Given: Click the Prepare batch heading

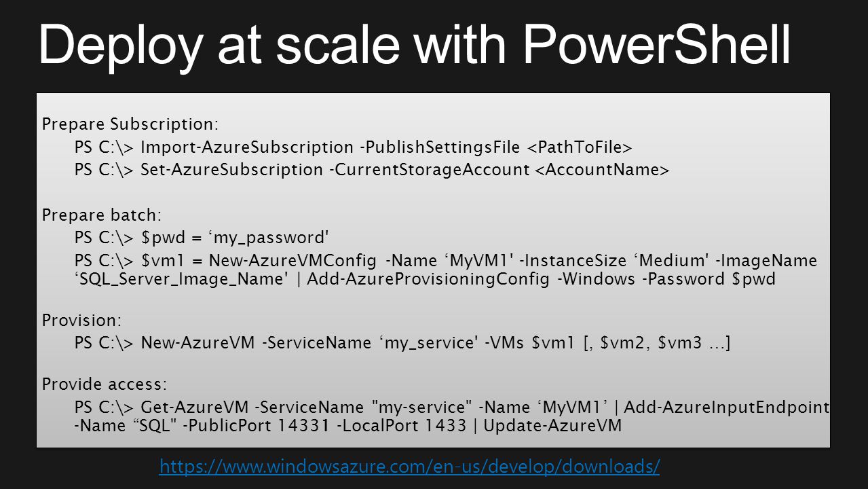Looking at the screenshot, I should [x=102, y=216].
